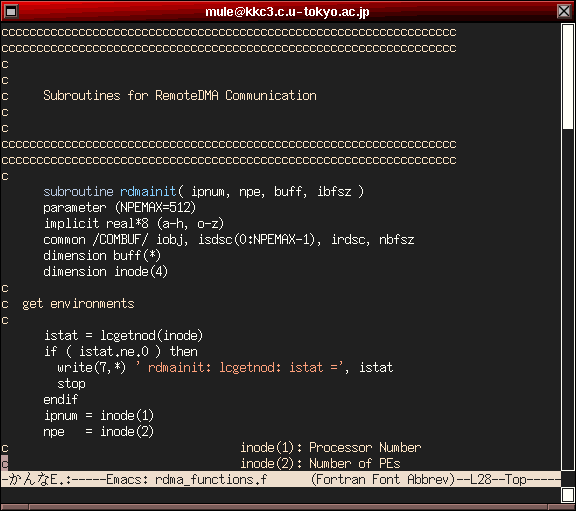Click the vertical scrollbar thumb

tap(568, 76)
